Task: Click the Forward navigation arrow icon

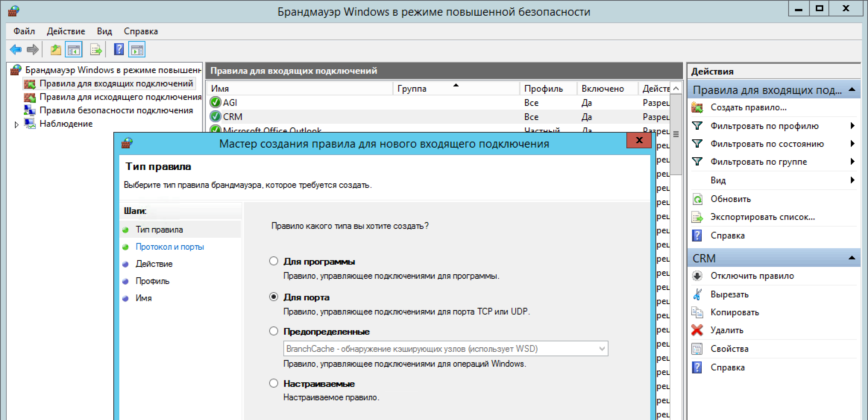Action: (x=31, y=50)
